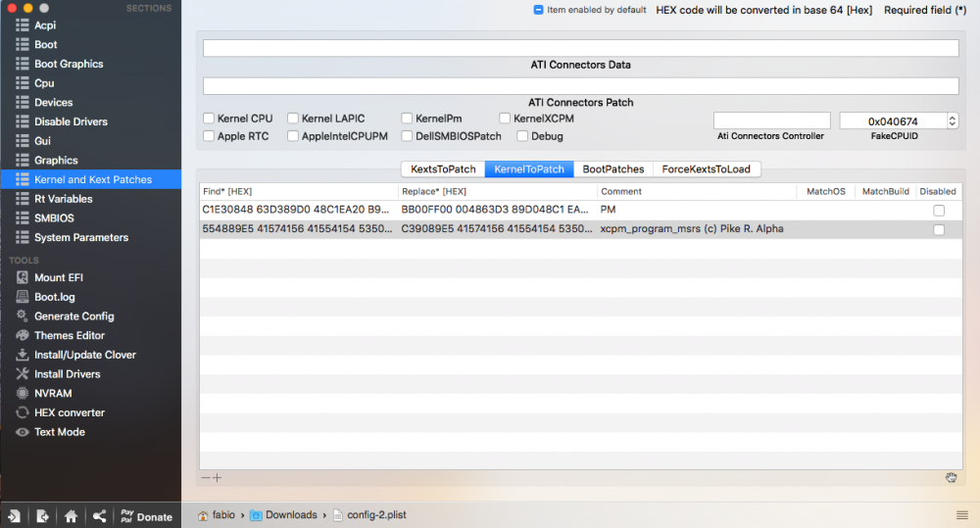Click the FakeCPUID value field

[x=893, y=121]
